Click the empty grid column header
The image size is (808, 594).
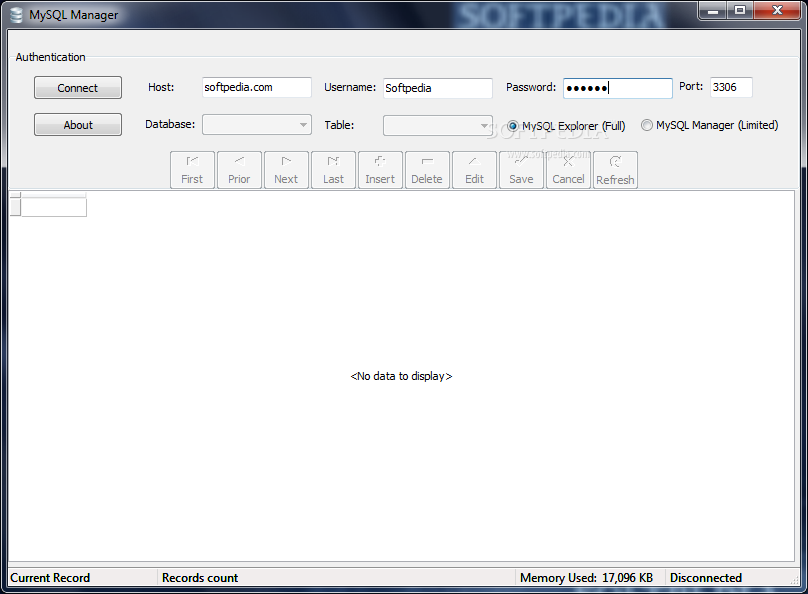coord(54,195)
